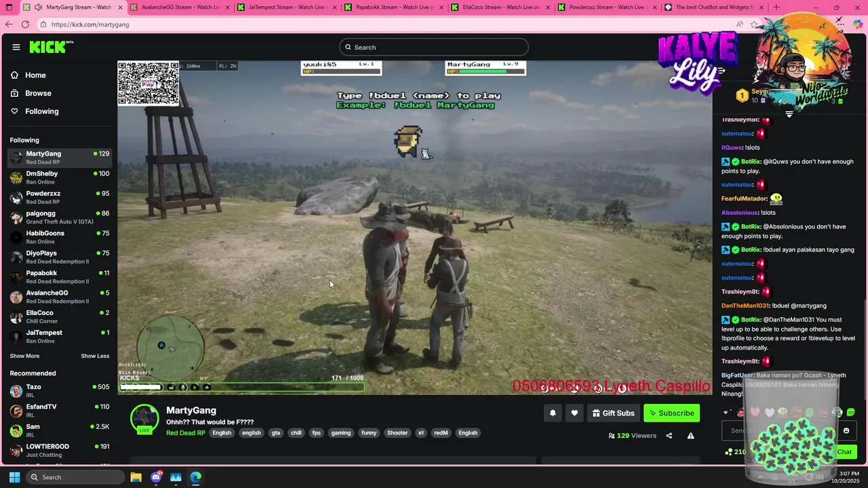Open the hamburger sidebar menu
Viewport: 868px width, 488px height.
[16, 47]
